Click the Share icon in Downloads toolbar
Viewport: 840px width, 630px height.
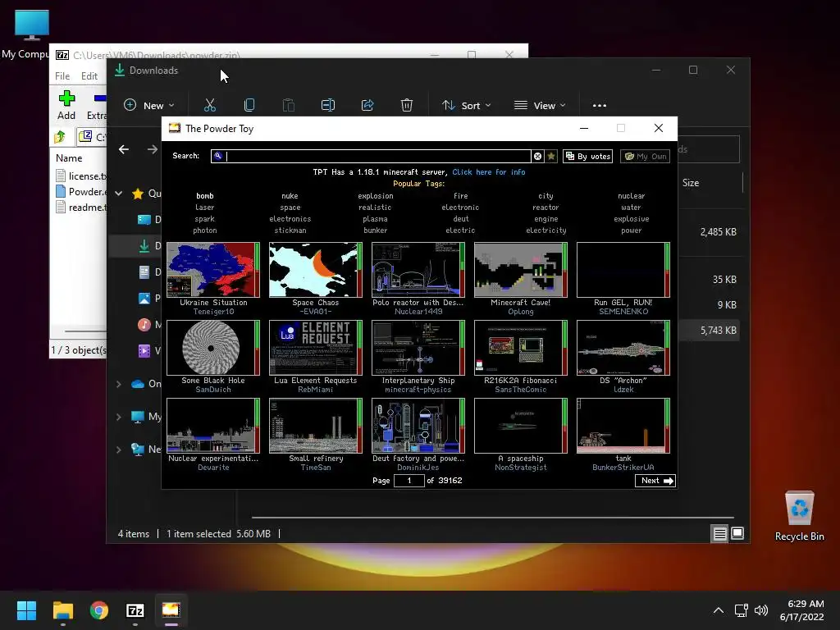pyautogui.click(x=367, y=106)
